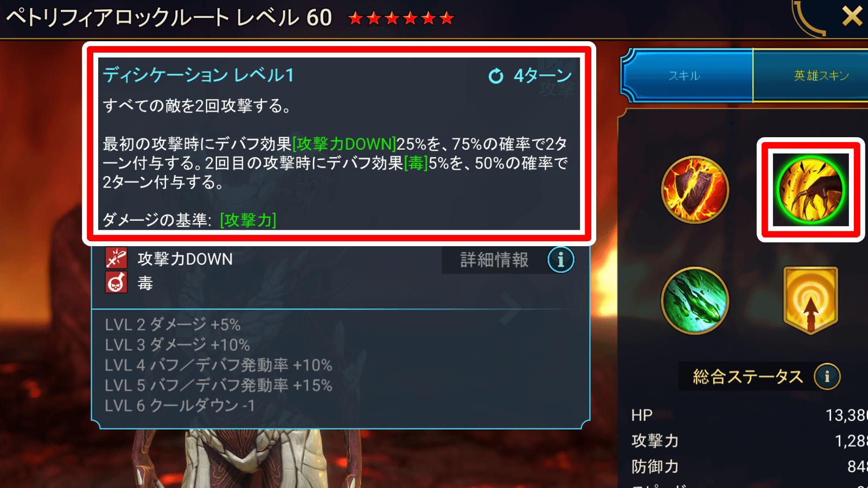Viewport: 868px width, 488px height.
Task: Click the LVL 6 クールダウン -1 upgrade line
Action: coord(180,406)
